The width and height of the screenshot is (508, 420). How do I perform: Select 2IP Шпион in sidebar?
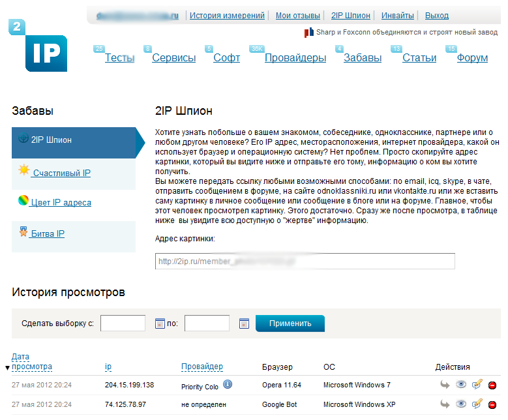click(74, 143)
